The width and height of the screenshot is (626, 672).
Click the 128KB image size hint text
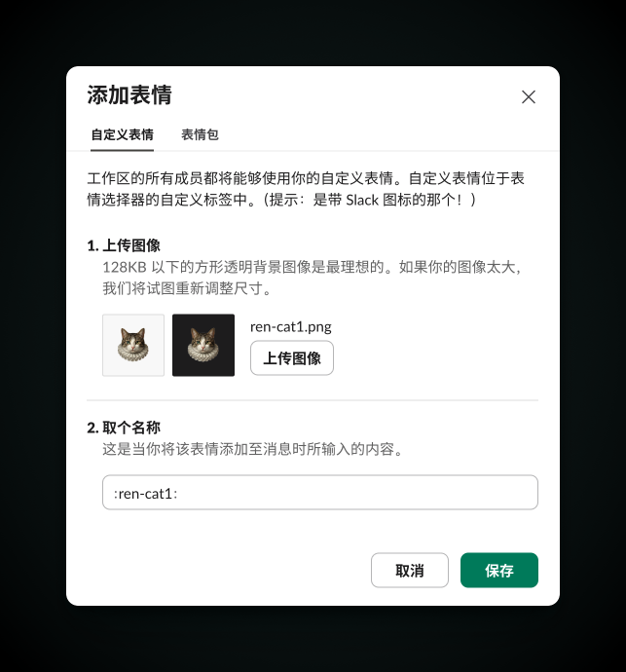[x=313, y=278]
